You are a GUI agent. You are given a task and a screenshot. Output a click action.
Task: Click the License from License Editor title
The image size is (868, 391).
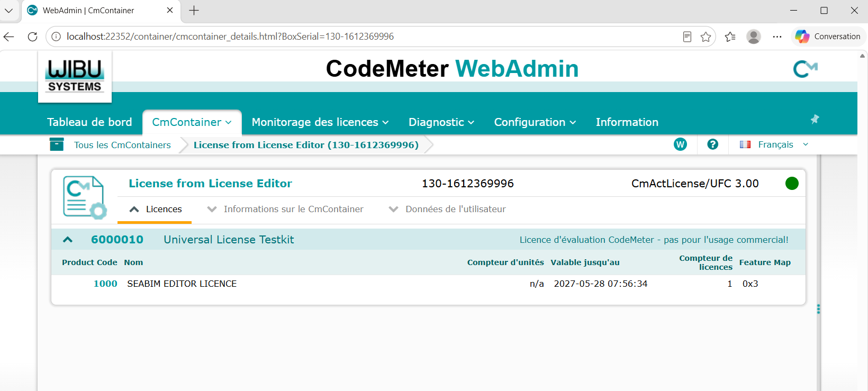[210, 184]
